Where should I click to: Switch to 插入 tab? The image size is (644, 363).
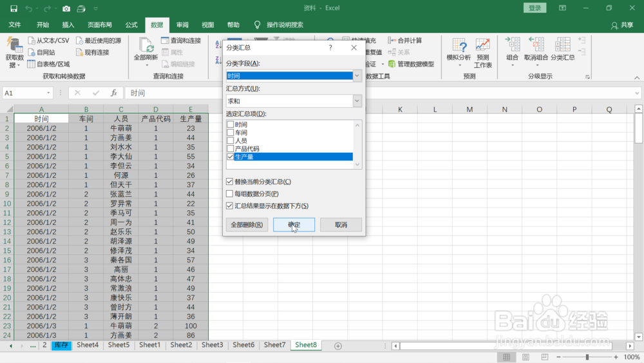[x=68, y=25]
